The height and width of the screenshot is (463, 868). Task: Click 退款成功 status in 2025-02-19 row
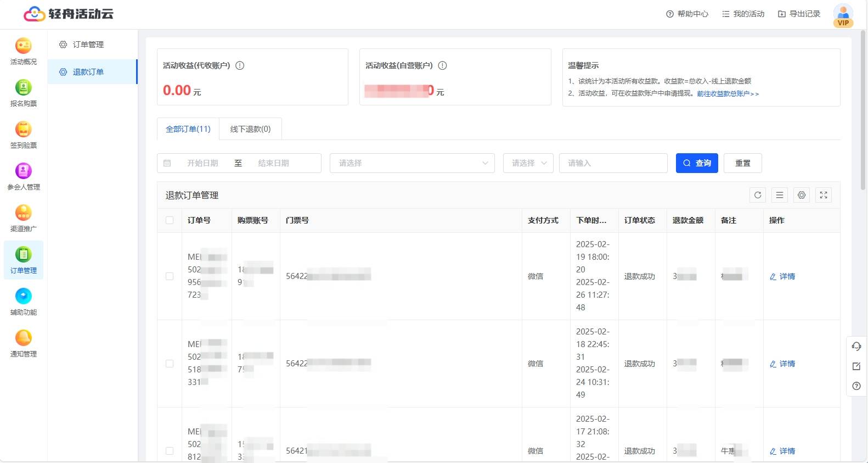[x=640, y=276]
